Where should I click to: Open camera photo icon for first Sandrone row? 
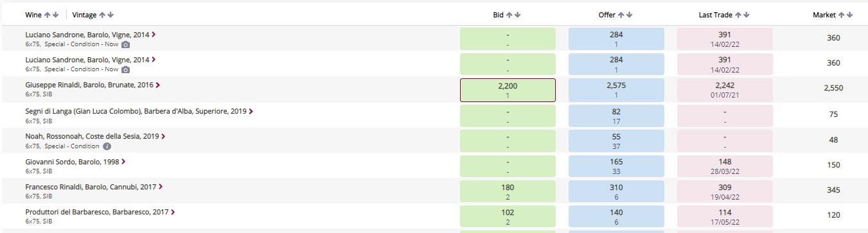[126, 44]
